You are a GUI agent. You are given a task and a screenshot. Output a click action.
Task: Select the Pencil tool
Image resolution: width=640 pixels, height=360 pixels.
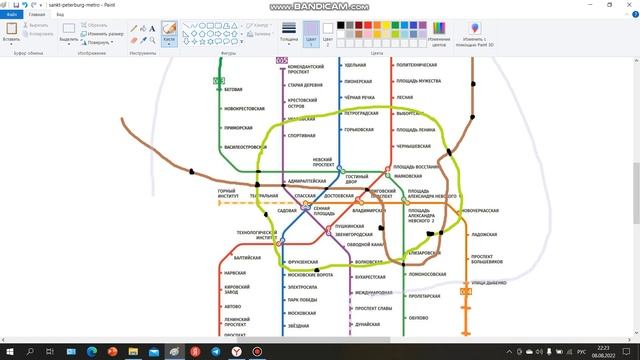134,29
